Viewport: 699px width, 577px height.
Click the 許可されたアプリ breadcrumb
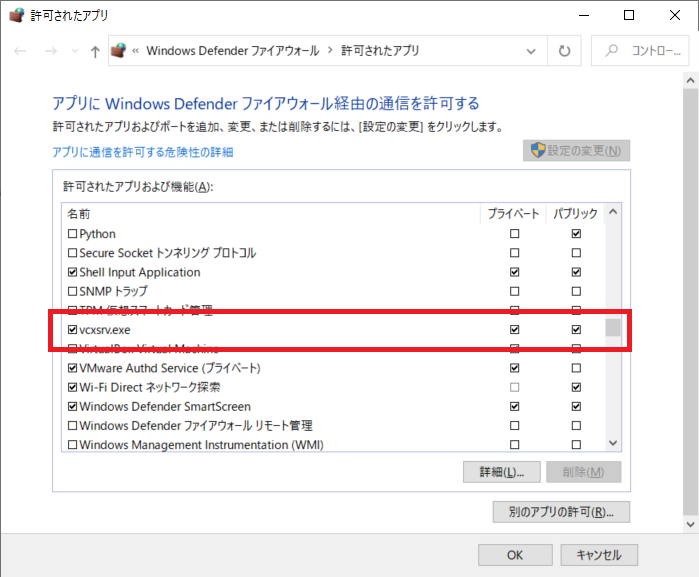tap(380, 51)
